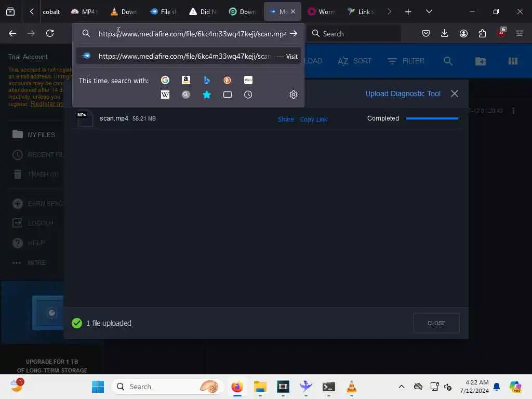Open MY FILES in sidebar
This screenshot has height=399, width=532.
34,135
